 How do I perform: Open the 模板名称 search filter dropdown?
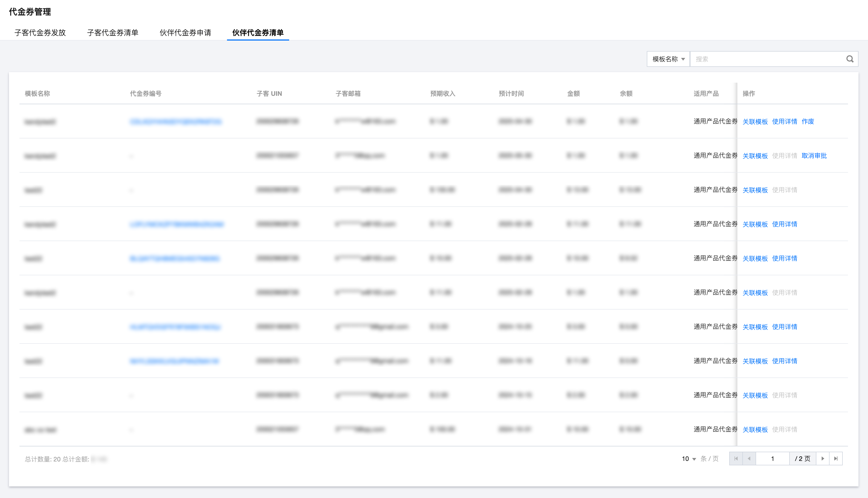click(x=668, y=59)
